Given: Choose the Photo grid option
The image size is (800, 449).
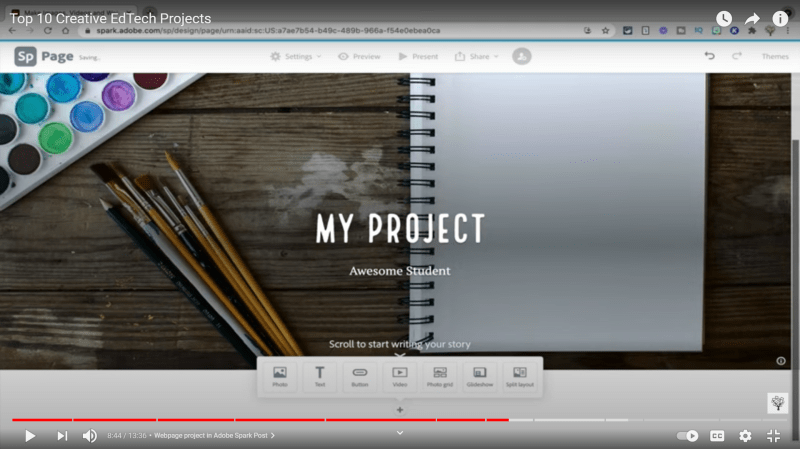Looking at the screenshot, I should (x=440, y=377).
